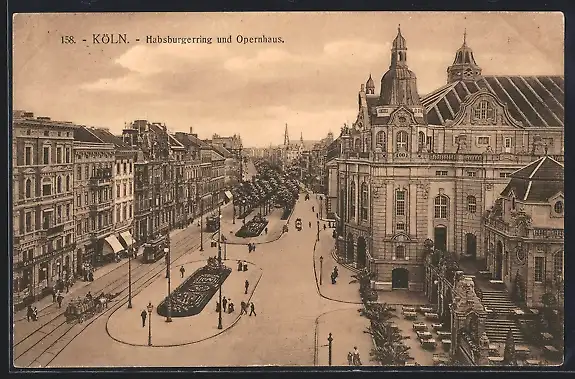Click the striped awning on the left storefront
Image resolution: width=575 pixels, height=379 pixels.
[x=114, y=244]
